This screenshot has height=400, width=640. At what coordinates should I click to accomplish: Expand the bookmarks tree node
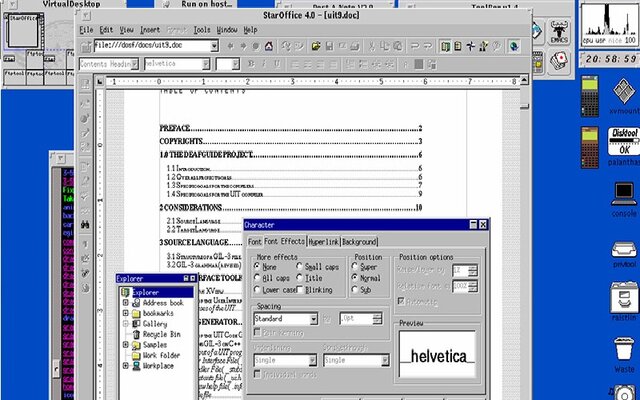click(126, 313)
